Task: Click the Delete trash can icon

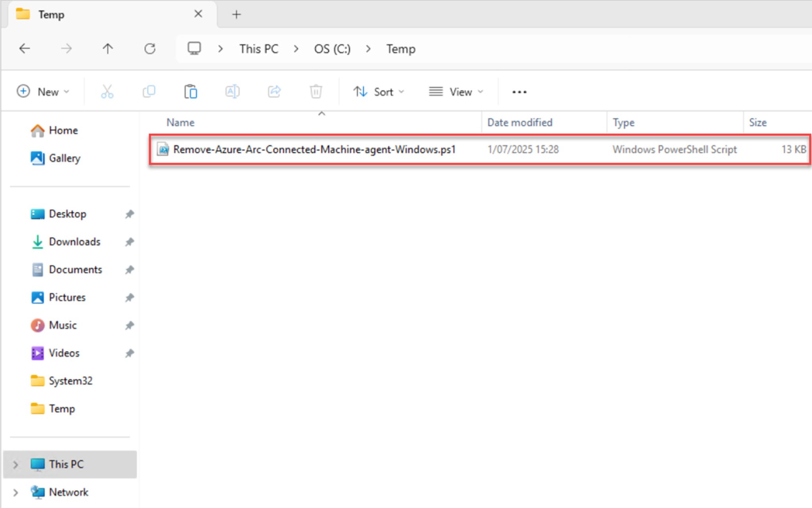Action: pyautogui.click(x=316, y=92)
